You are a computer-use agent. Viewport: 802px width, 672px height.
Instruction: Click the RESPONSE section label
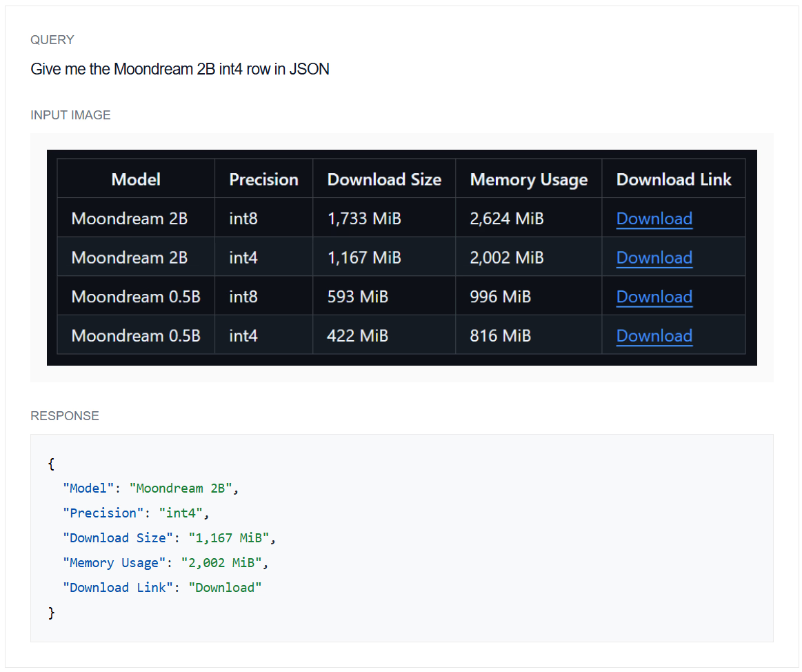pos(64,415)
